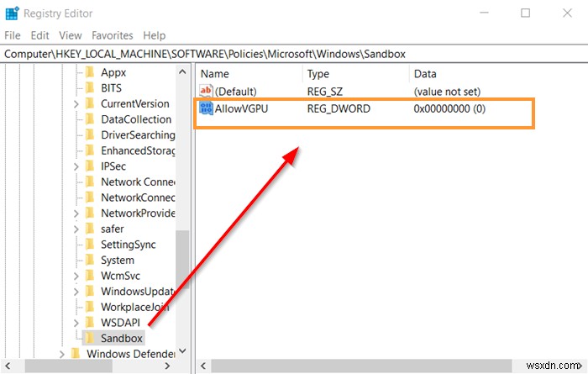This screenshot has width=588, height=374.
Task: Expand the WSDAPI key
Action: 76,323
